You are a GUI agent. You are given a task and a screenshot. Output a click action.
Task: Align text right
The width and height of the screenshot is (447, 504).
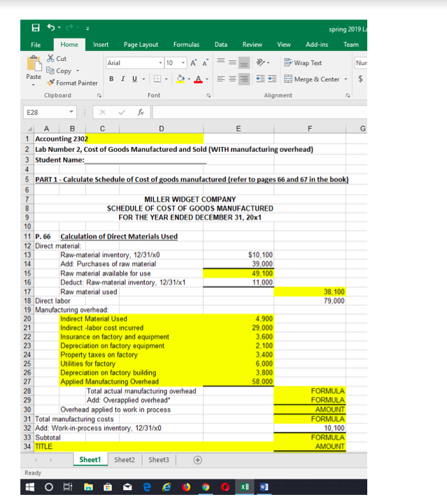(x=244, y=79)
